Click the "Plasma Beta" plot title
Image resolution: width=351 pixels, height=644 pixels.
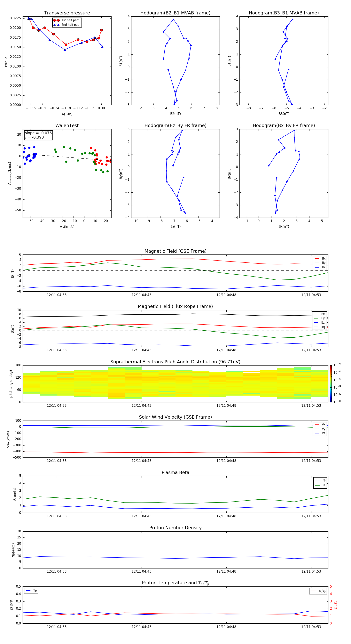click(x=175, y=472)
